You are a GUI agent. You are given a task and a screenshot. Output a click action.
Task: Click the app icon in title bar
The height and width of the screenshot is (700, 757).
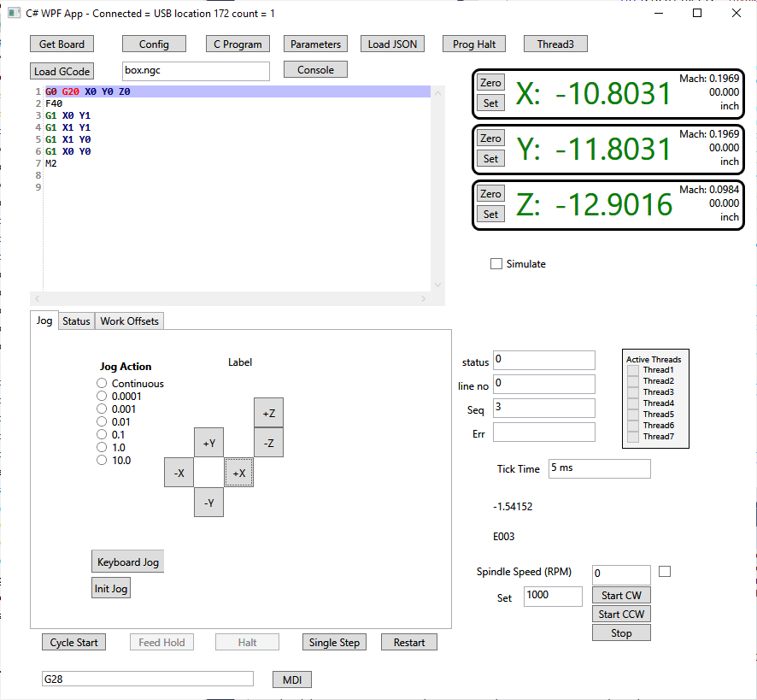[14, 14]
